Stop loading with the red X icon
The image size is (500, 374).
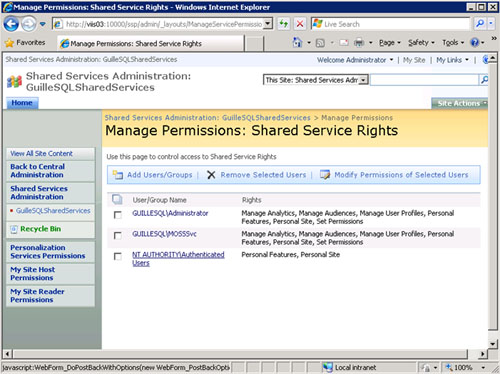(300, 24)
